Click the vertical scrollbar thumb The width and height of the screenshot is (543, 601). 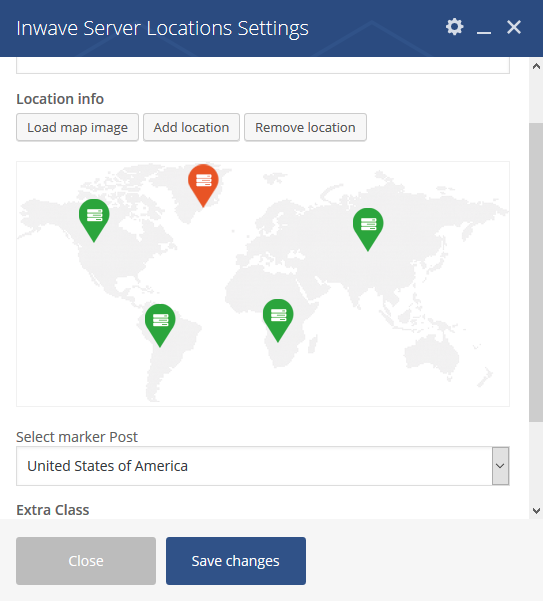[x=536, y=273]
